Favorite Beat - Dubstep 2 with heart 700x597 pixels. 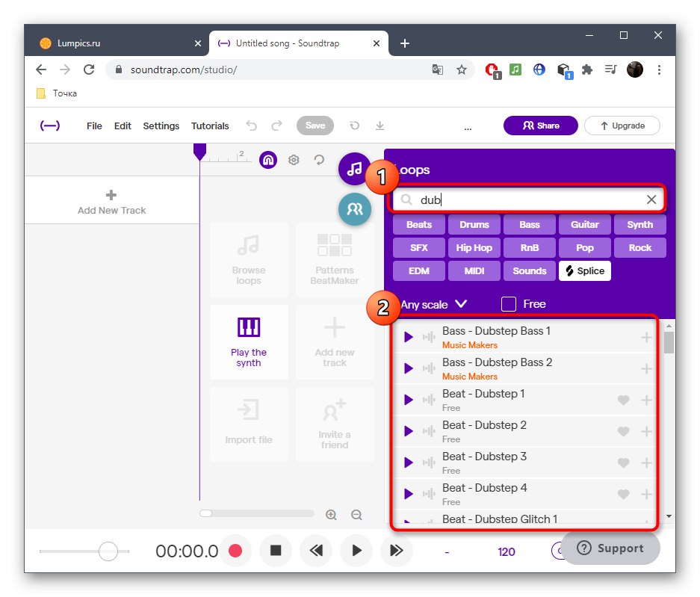point(624,431)
